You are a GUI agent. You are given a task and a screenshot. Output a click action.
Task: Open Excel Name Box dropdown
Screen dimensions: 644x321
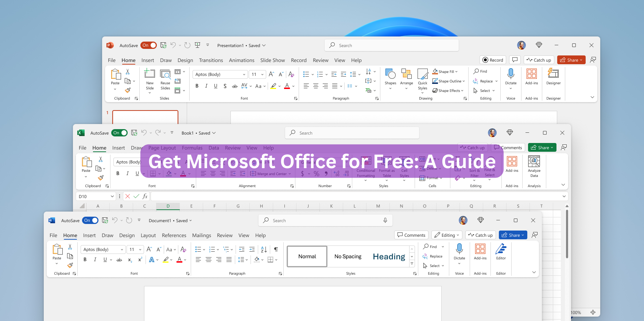click(x=112, y=196)
